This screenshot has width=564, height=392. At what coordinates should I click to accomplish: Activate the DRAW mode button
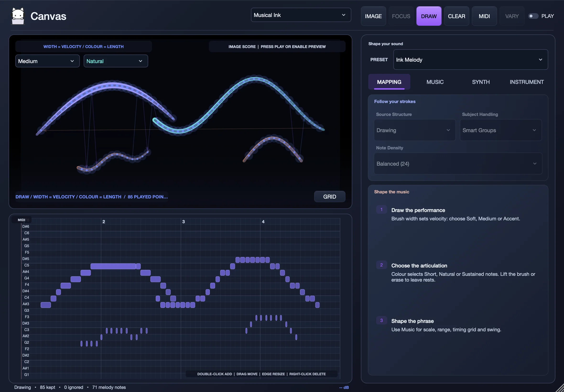pyautogui.click(x=429, y=16)
